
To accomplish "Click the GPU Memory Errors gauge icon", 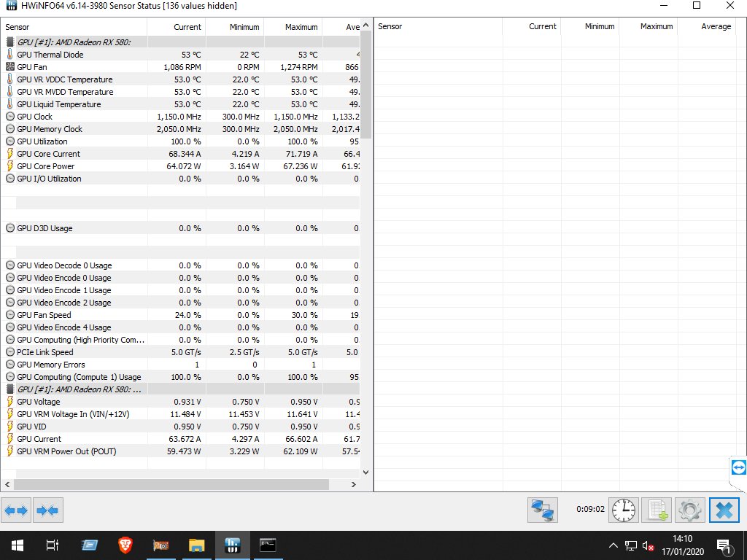I will tap(10, 365).
